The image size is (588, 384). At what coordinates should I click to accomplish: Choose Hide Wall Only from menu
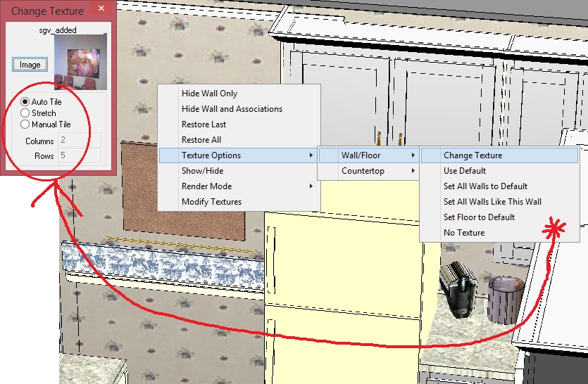pyautogui.click(x=209, y=94)
